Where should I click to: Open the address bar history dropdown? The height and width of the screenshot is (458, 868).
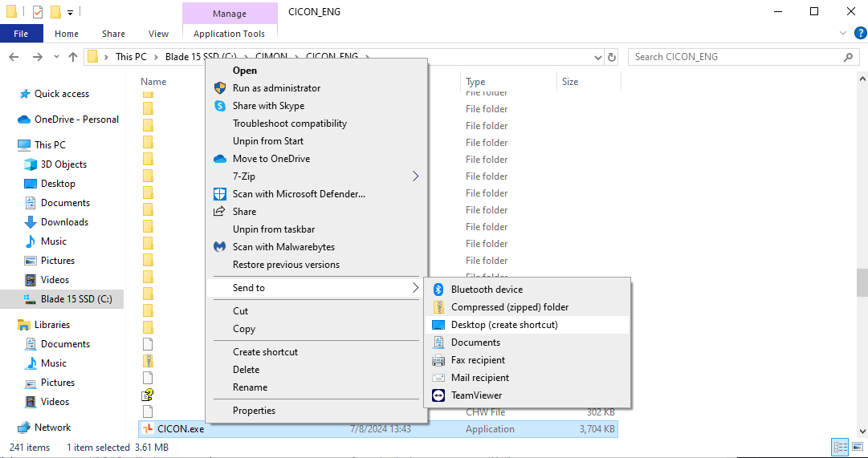pyautogui.click(x=597, y=57)
